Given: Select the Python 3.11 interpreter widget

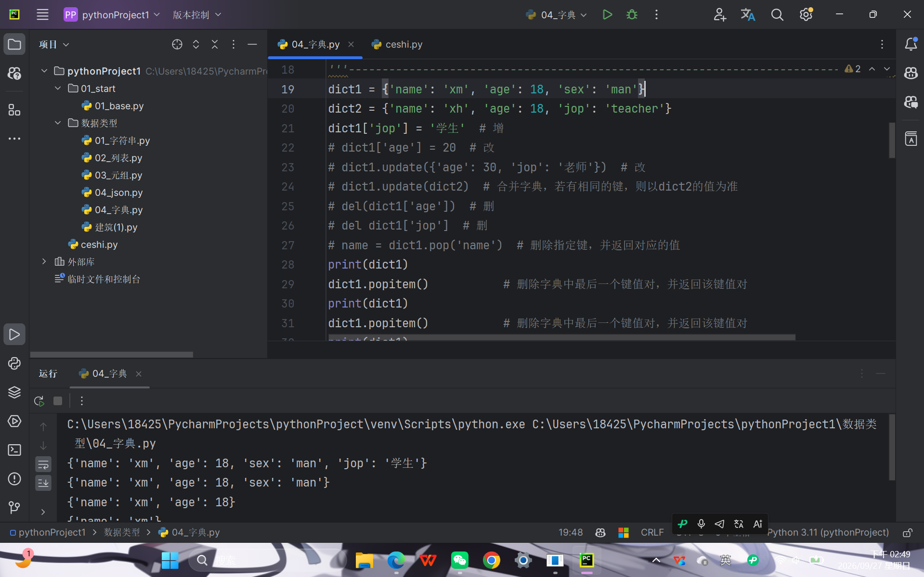Looking at the screenshot, I should [x=828, y=532].
